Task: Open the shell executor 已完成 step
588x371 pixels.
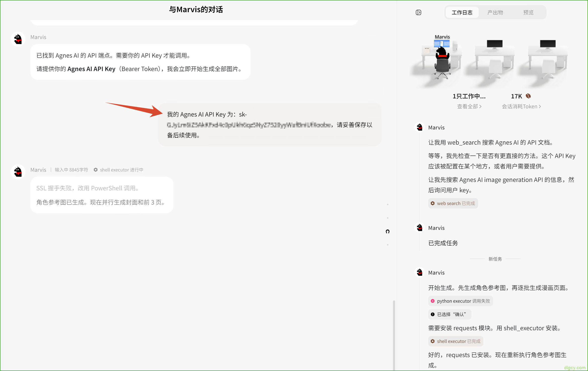Action: [x=456, y=341]
